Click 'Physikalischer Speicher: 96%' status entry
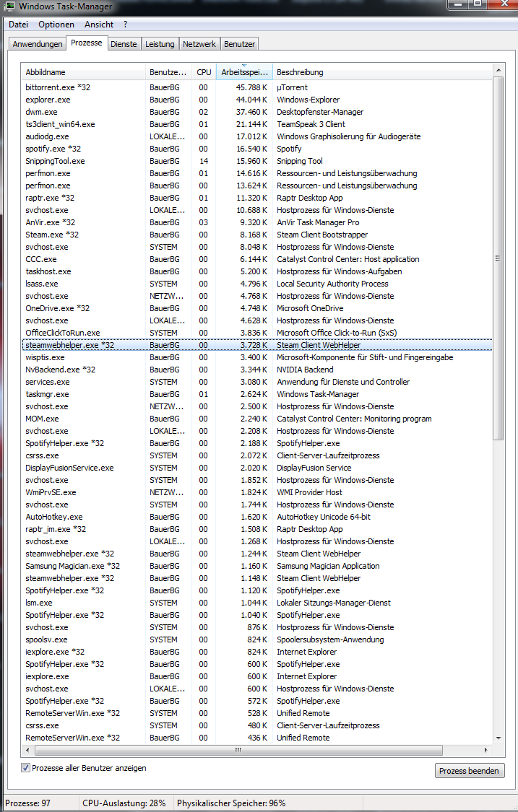The height and width of the screenshot is (812, 518). point(231,803)
